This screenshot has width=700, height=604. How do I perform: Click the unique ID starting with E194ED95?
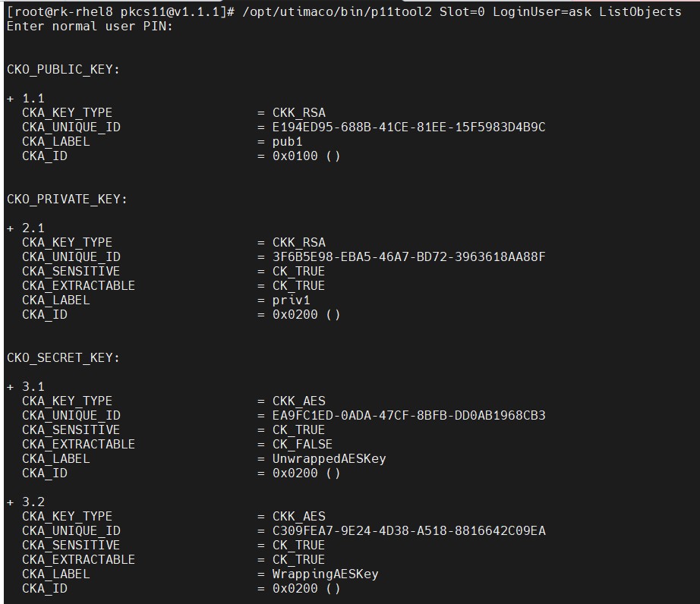tap(409, 127)
